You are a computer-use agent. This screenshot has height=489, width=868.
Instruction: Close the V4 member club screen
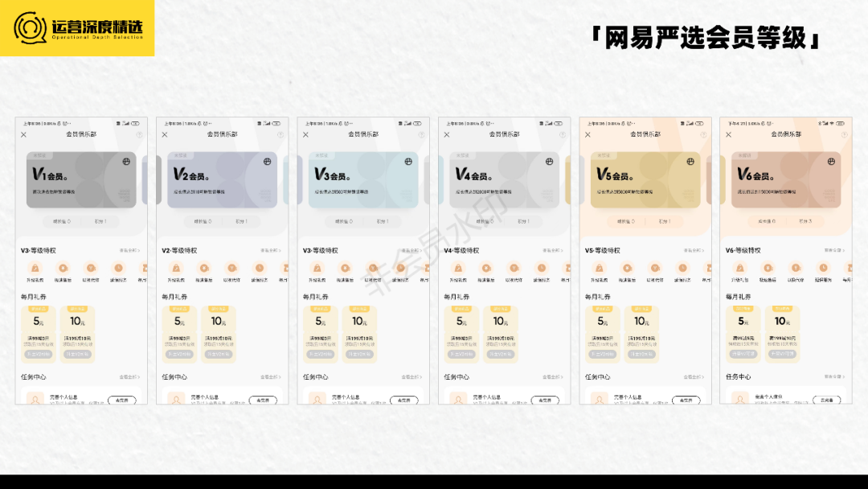pyautogui.click(x=447, y=134)
